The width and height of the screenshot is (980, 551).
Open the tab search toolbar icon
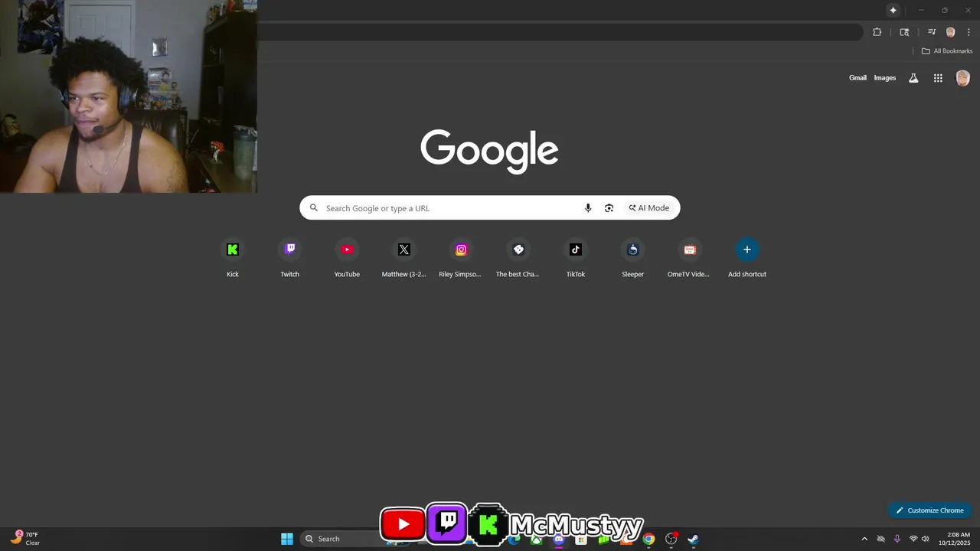coord(904,32)
